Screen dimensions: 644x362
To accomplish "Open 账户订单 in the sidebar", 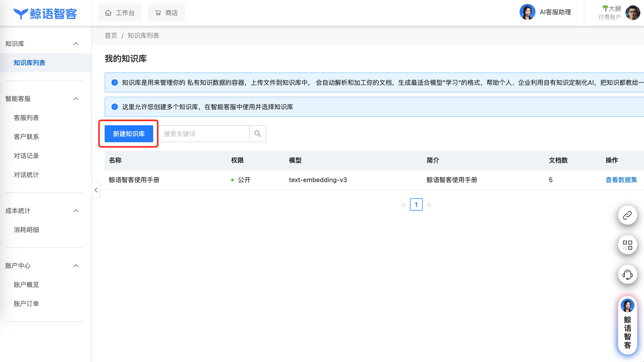I will tap(26, 304).
